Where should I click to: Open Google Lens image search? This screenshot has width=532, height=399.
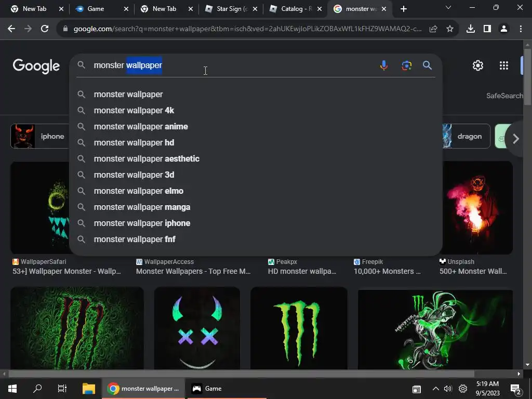pos(406,65)
